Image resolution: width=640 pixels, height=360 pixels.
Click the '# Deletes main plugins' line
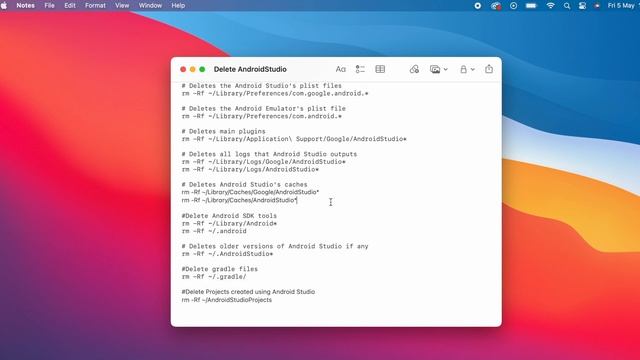point(223,131)
